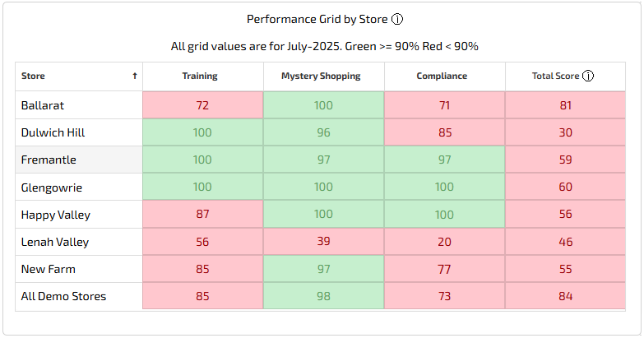This screenshot has height=338, width=644.
Task: Sort by the Training column header
Action: pyautogui.click(x=200, y=76)
